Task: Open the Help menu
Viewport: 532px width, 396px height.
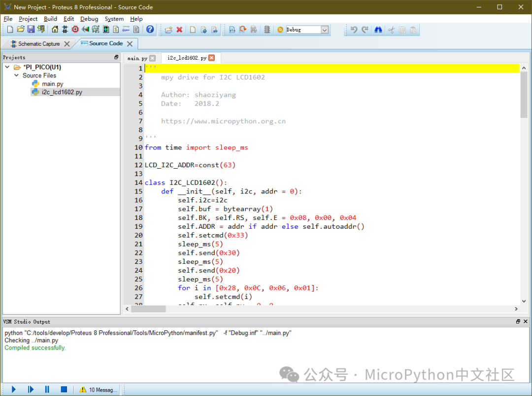Action: [136, 19]
